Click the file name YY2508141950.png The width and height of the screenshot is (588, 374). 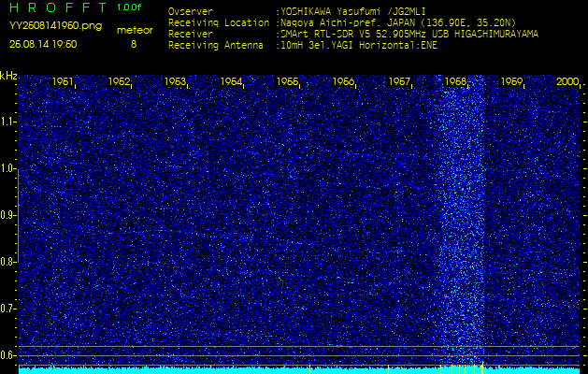[x=55, y=26]
